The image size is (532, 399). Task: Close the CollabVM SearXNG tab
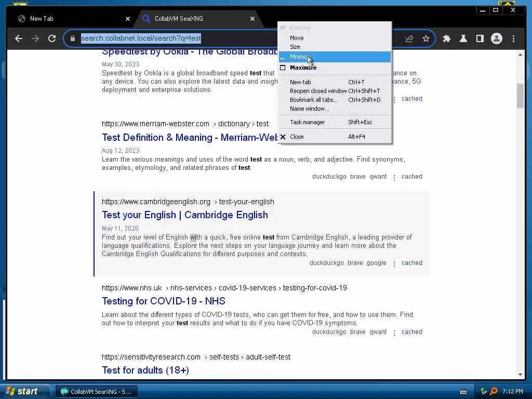252,19
